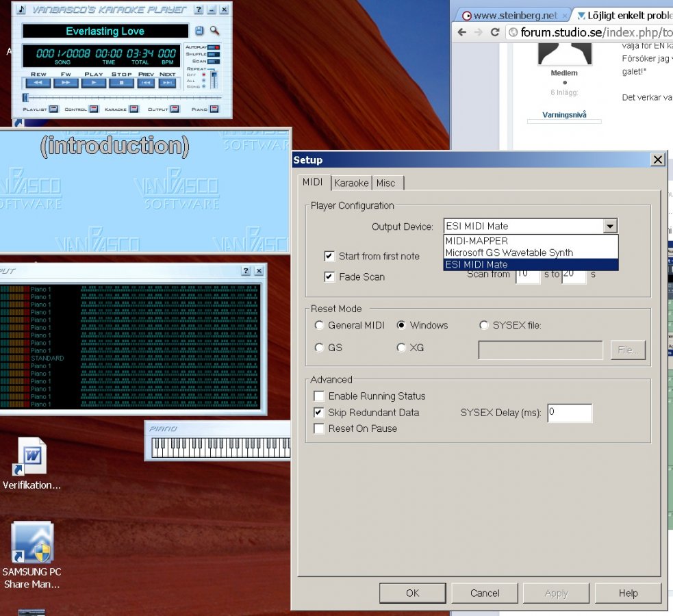673x616 pixels.
Task: Close the Setup dialog
Action: tap(657, 160)
